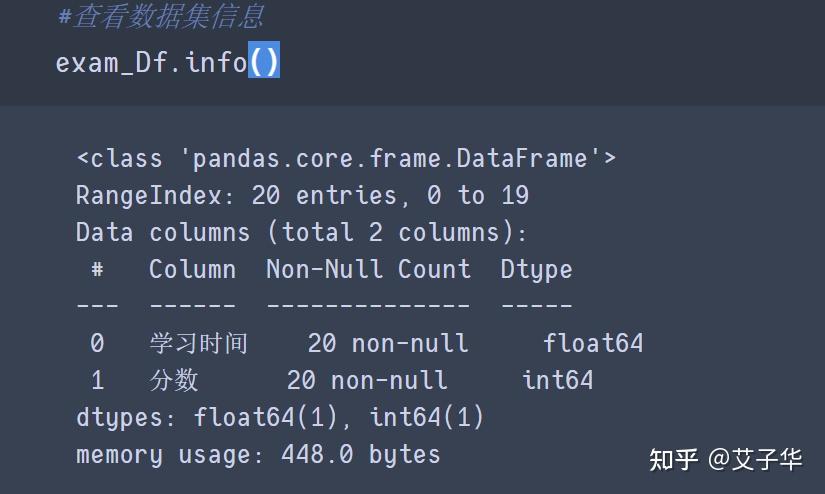This screenshot has width=825, height=494.
Task: Click float64 dtype in 学习时间 row
Action: pyautogui.click(x=593, y=343)
